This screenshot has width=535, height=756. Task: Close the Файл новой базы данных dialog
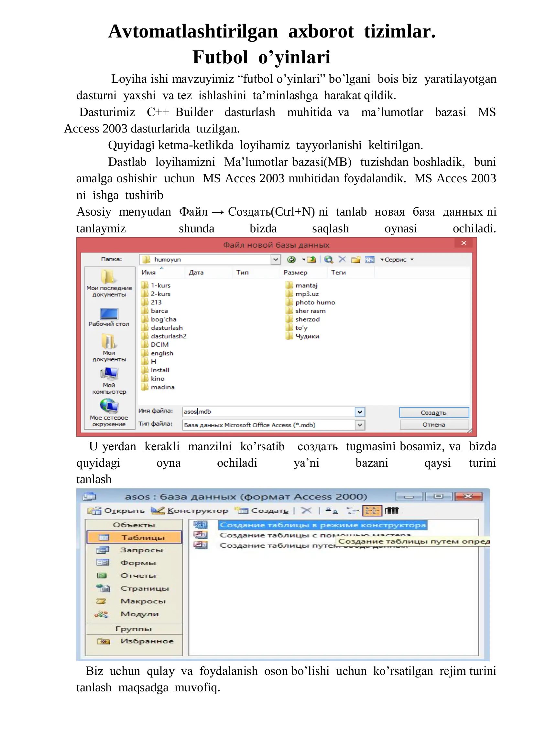click(x=464, y=243)
